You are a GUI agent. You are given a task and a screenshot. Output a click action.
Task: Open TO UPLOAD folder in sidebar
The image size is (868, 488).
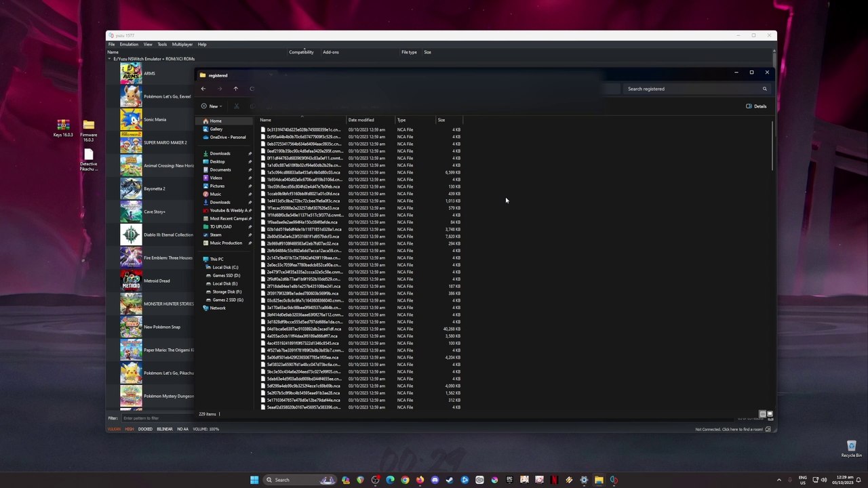click(220, 226)
